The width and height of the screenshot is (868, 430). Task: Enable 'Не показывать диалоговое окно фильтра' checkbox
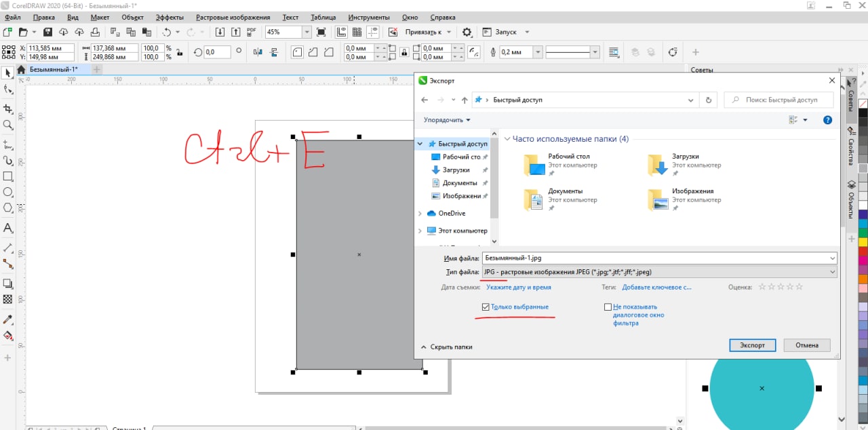(608, 307)
